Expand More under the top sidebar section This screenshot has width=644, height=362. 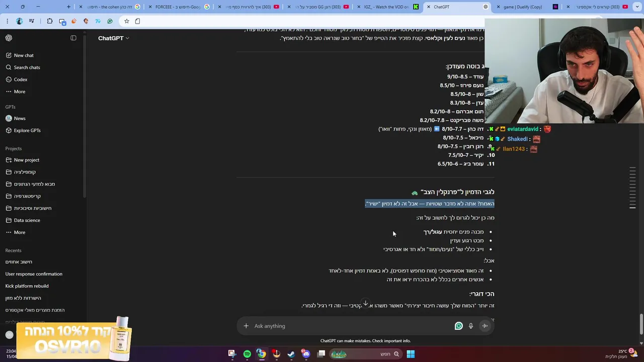point(15,92)
